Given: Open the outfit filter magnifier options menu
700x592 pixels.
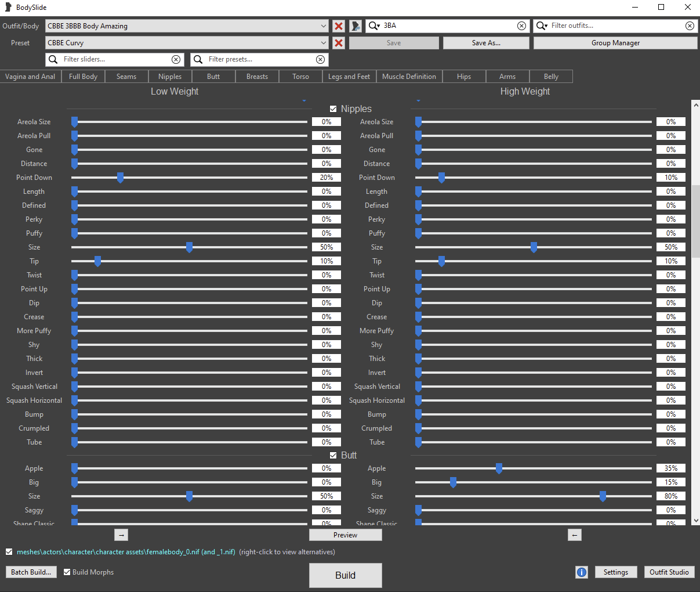Looking at the screenshot, I should [542, 26].
